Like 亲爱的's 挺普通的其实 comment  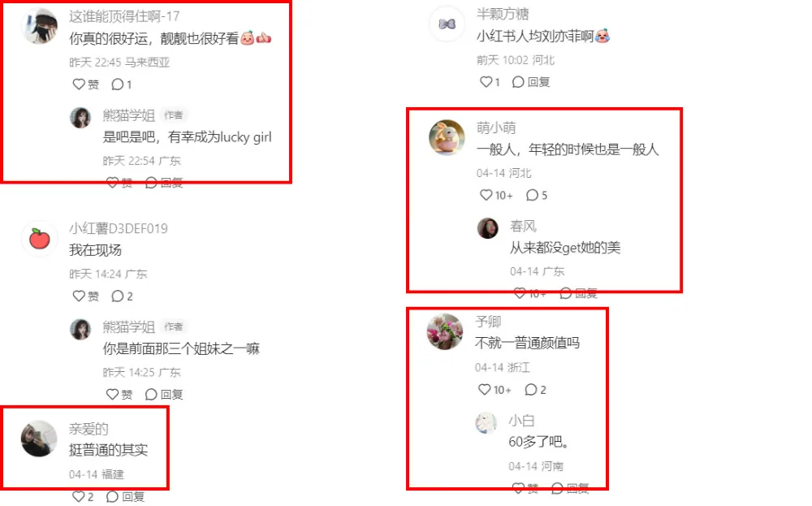pos(83,497)
